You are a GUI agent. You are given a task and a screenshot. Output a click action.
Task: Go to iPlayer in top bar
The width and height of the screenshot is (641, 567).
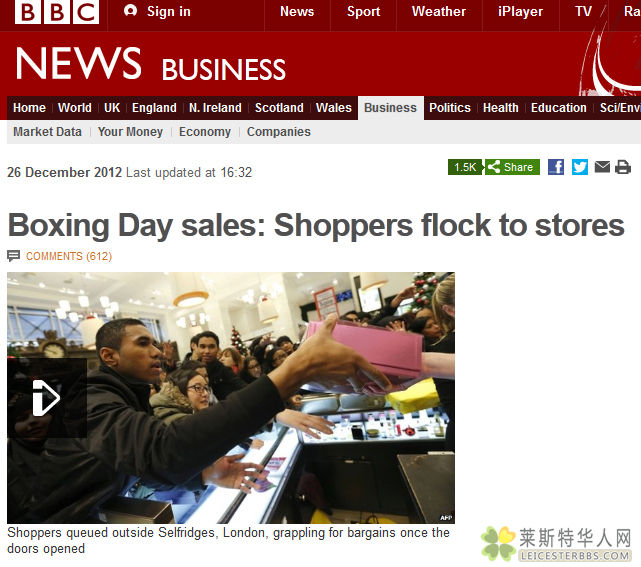coord(520,11)
